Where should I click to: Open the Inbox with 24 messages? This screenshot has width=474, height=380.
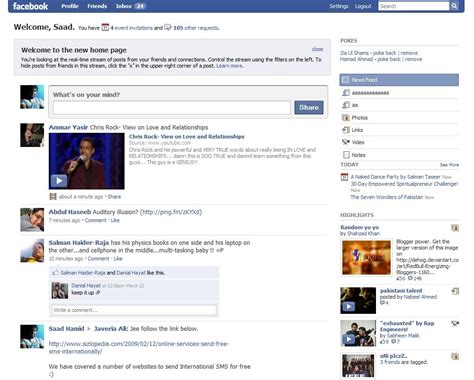click(131, 6)
